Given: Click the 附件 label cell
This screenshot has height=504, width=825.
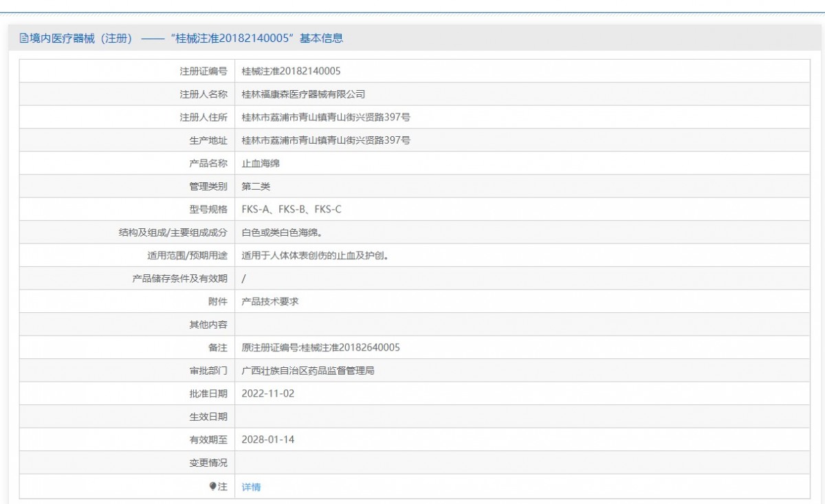Looking at the screenshot, I should [126, 302].
